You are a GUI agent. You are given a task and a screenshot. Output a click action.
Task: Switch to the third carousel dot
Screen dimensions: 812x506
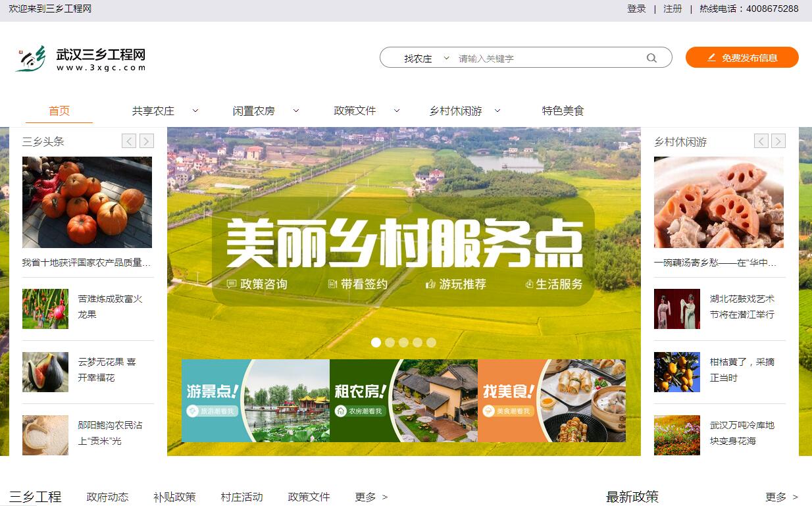403,342
